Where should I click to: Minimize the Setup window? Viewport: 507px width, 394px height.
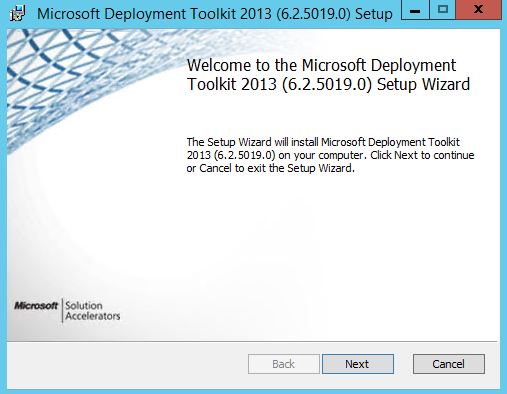(x=415, y=10)
